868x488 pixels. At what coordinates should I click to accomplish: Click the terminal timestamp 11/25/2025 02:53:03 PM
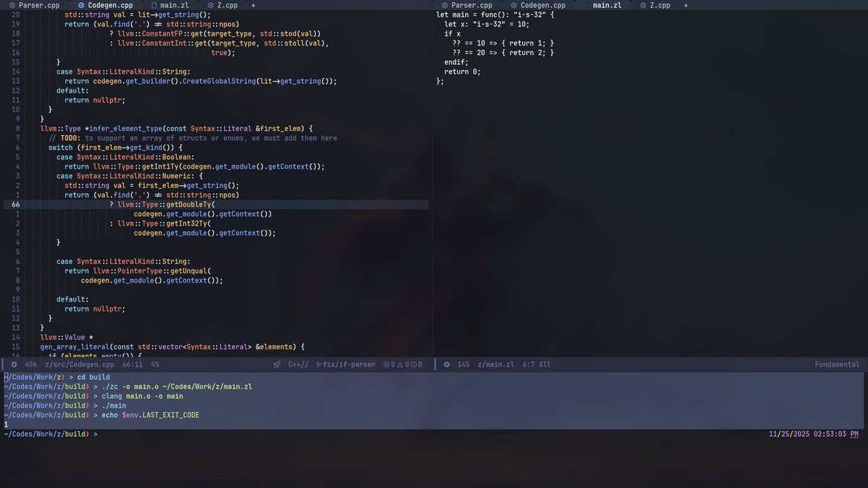(x=813, y=434)
